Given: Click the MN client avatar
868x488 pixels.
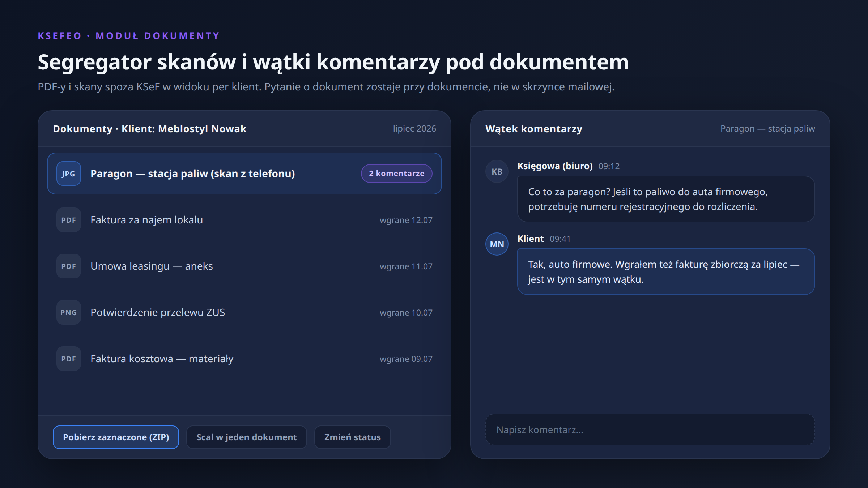Looking at the screenshot, I should 497,244.
